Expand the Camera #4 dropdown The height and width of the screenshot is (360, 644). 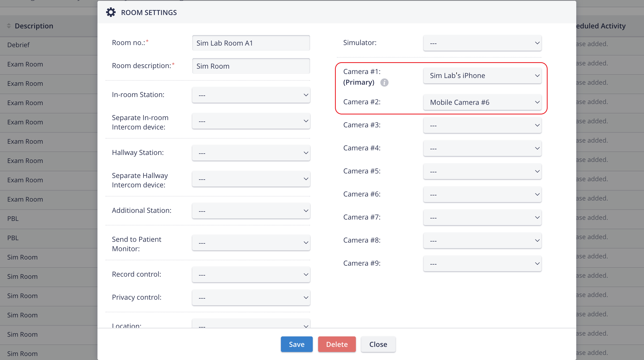click(482, 148)
